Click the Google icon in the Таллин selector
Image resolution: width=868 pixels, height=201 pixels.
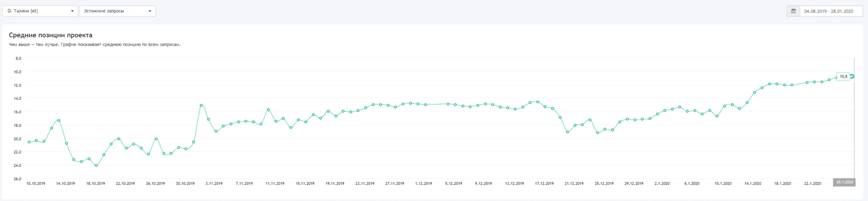click(x=9, y=11)
